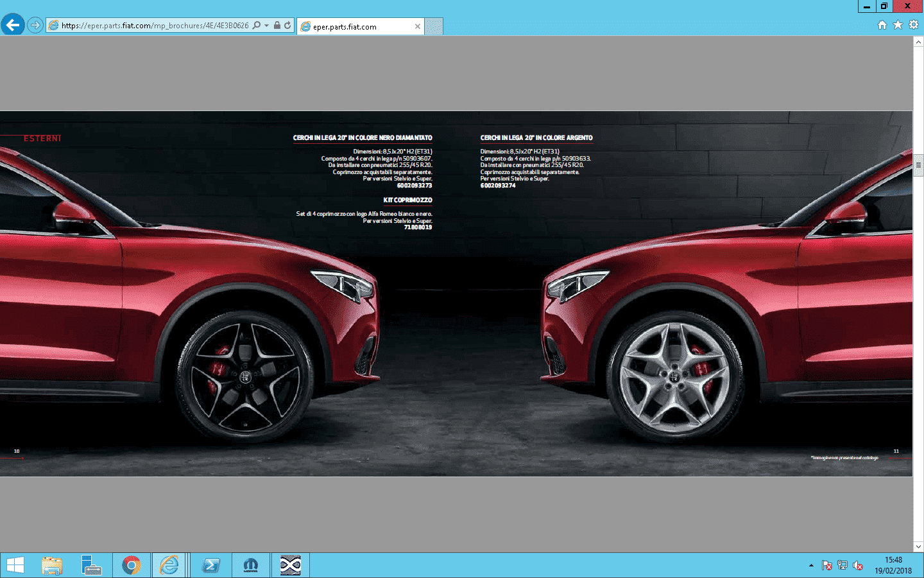Minimize the browser window
The image size is (924, 578).
pyautogui.click(x=866, y=6)
